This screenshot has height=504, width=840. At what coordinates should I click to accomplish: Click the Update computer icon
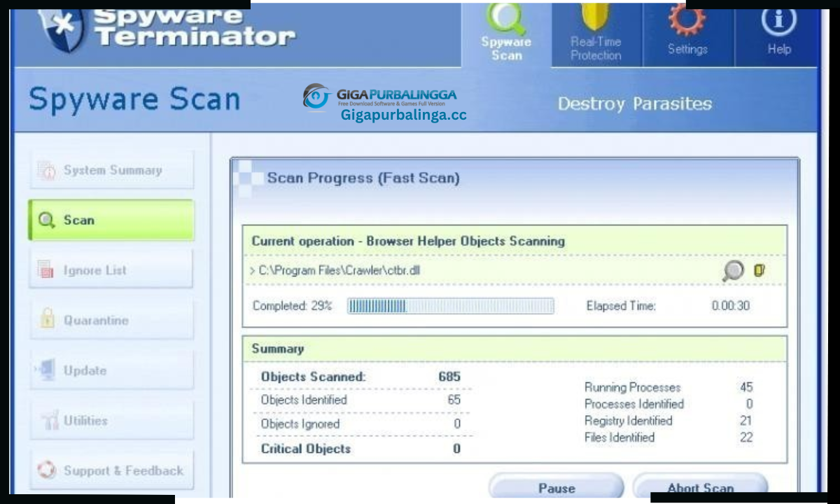point(46,370)
